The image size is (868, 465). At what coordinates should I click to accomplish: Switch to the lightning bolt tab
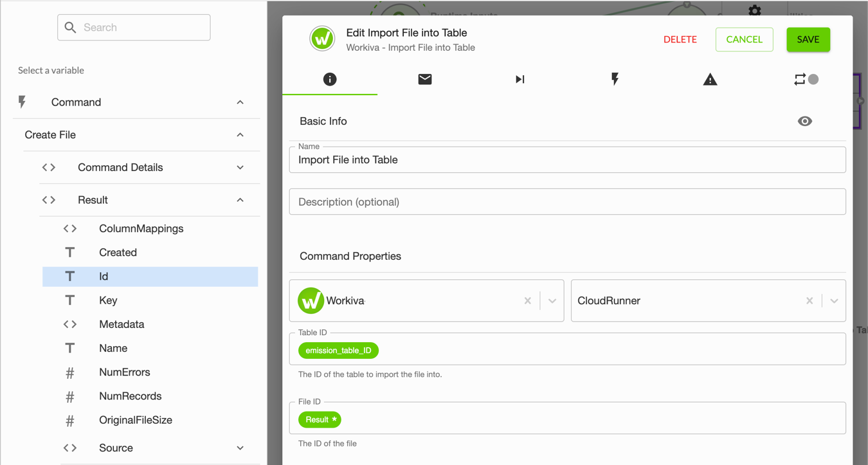(615, 79)
